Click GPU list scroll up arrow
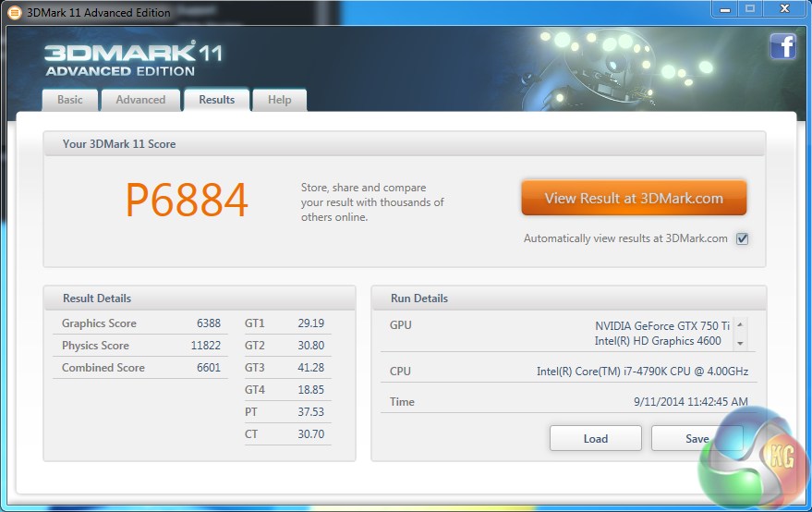Image resolution: width=812 pixels, height=512 pixels. pyautogui.click(x=740, y=325)
